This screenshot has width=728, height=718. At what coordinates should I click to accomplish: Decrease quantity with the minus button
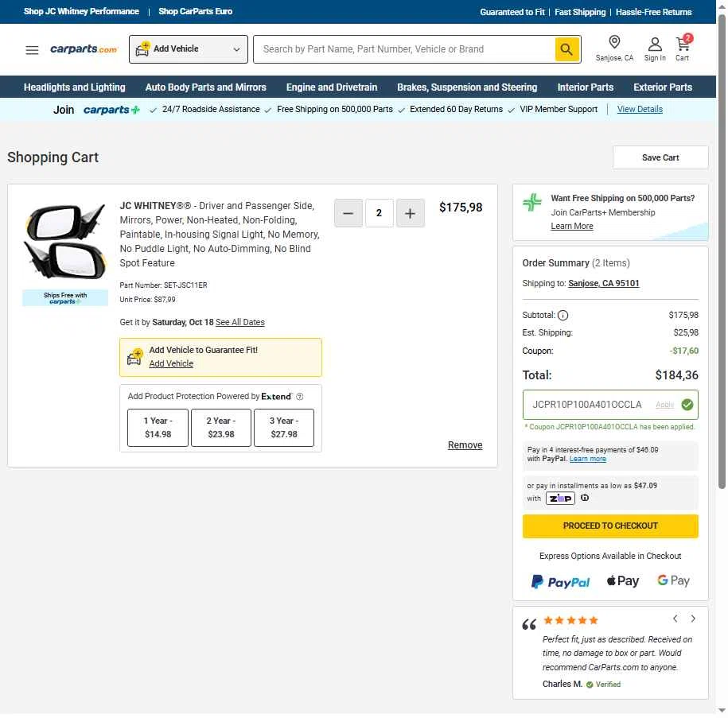(x=348, y=213)
